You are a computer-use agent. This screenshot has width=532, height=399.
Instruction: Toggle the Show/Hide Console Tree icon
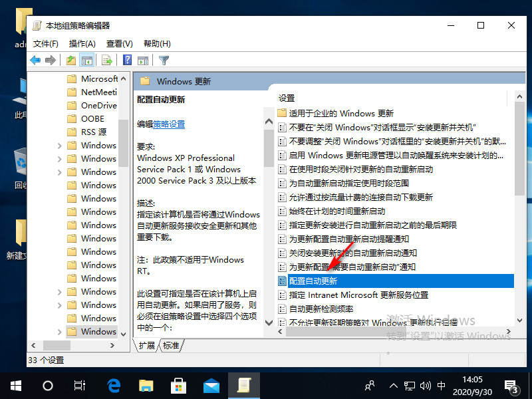(x=86, y=61)
